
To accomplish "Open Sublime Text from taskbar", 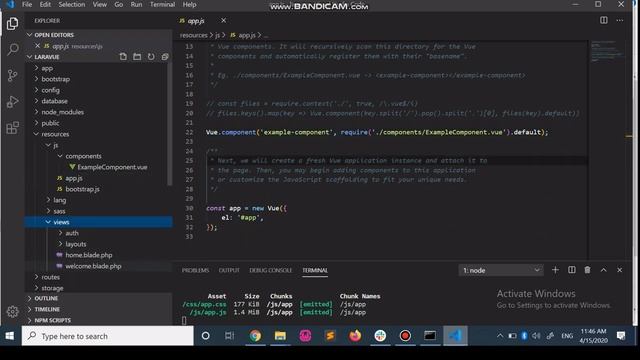I will pyautogui.click(x=330, y=336).
